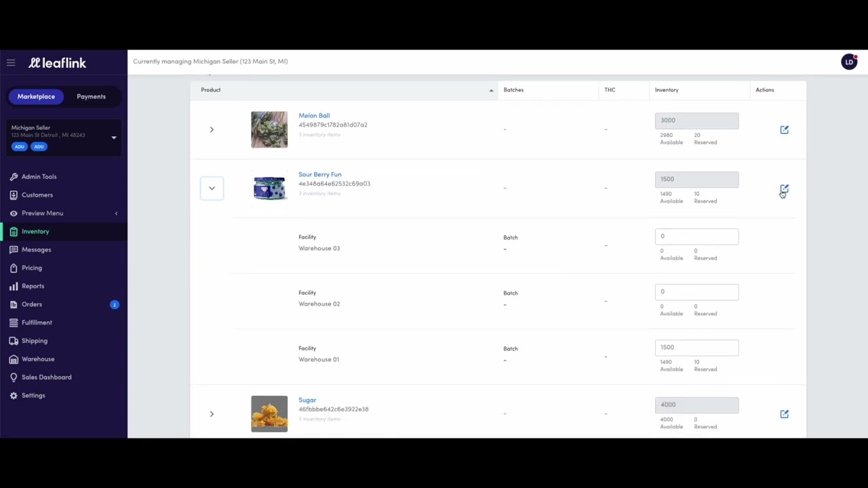The image size is (868, 488).
Task: Click SKU text 4e348a64e62532c69a03
Action: pos(334,184)
